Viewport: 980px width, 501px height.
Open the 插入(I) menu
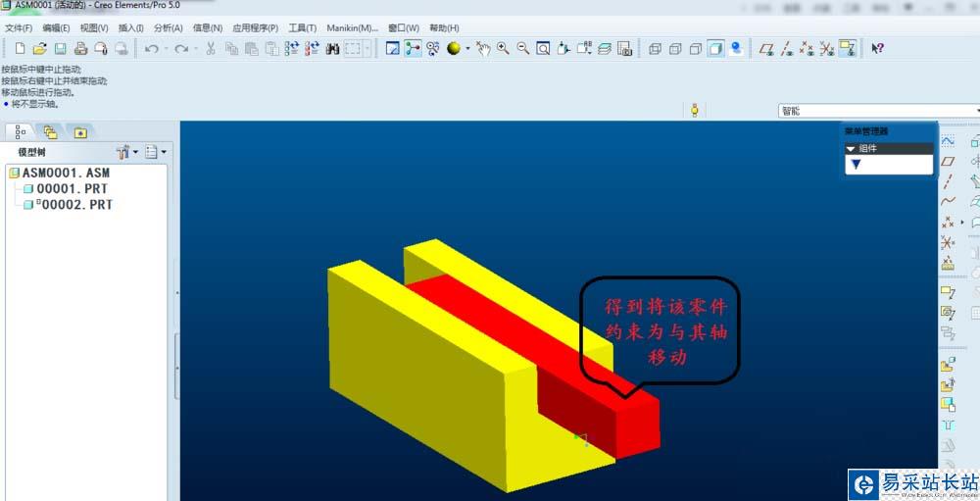[x=130, y=28]
